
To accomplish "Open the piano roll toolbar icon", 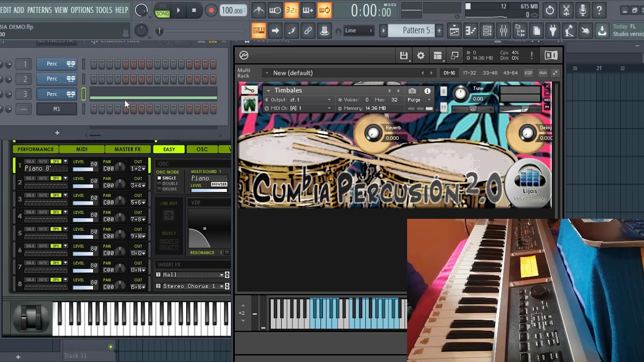I will [471, 31].
